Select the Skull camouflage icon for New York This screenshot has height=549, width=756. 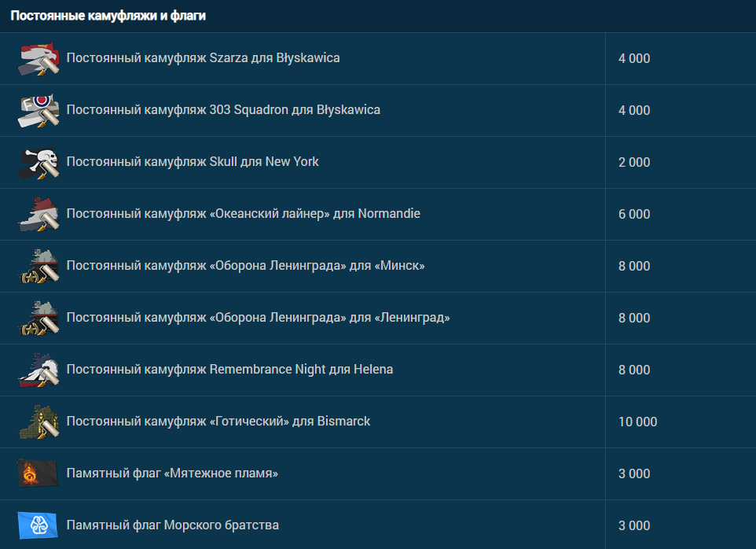click(x=39, y=163)
